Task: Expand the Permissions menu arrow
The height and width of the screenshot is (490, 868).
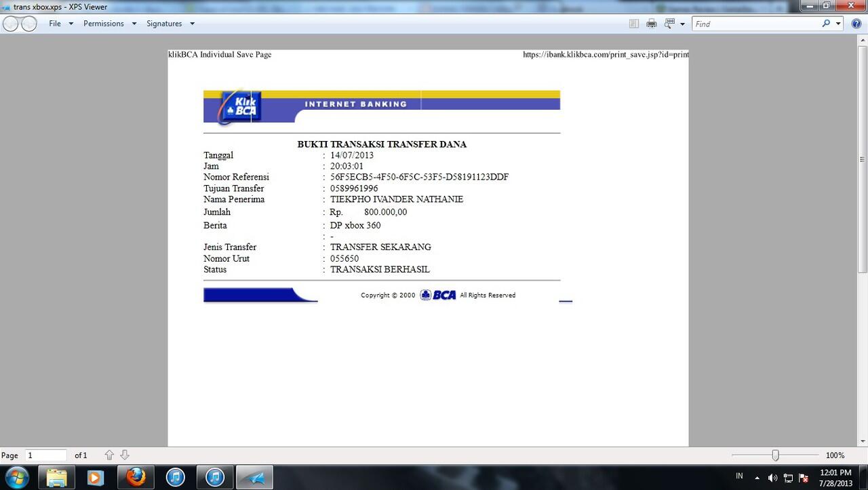Action: coord(134,24)
